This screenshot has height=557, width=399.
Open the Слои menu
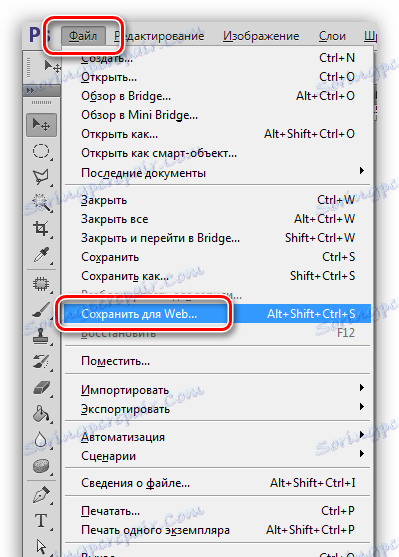[x=332, y=36]
